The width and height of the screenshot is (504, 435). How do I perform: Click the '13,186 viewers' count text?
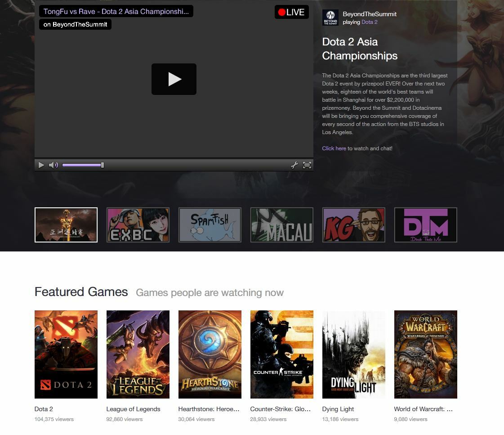click(340, 419)
